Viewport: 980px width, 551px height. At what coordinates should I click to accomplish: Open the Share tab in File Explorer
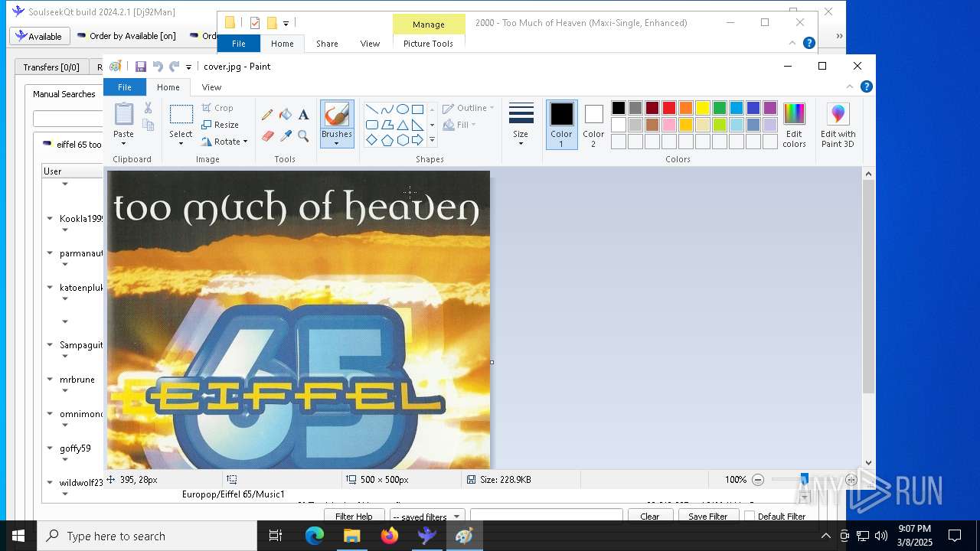(x=327, y=44)
